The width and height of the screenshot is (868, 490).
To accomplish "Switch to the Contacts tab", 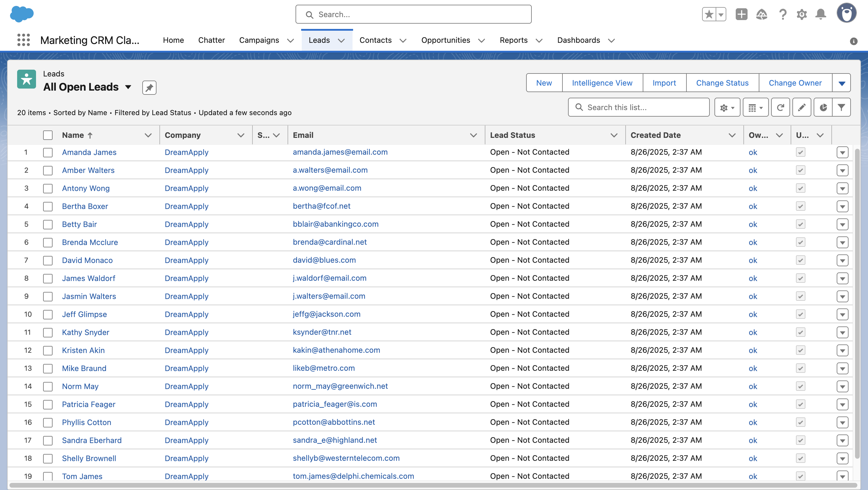I will pyautogui.click(x=375, y=40).
